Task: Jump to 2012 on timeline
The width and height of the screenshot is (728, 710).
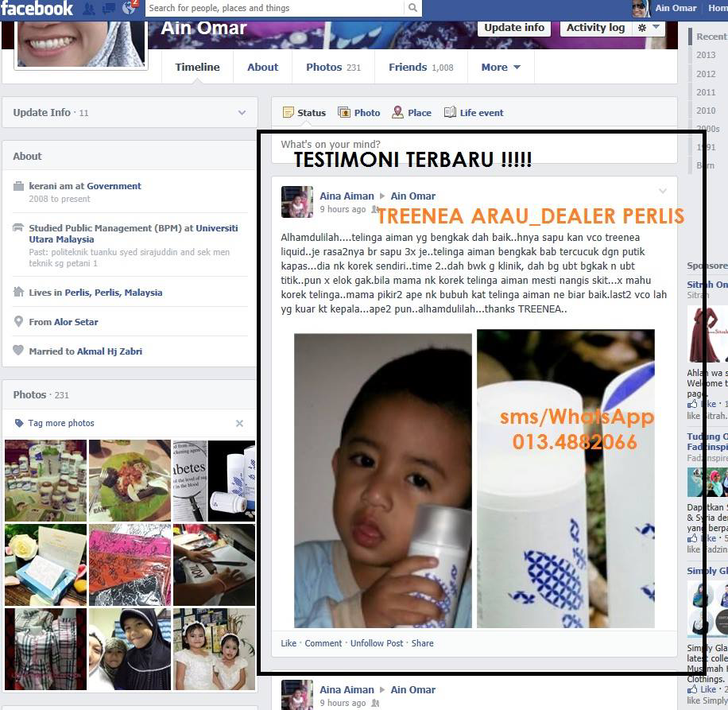Action: click(x=706, y=74)
